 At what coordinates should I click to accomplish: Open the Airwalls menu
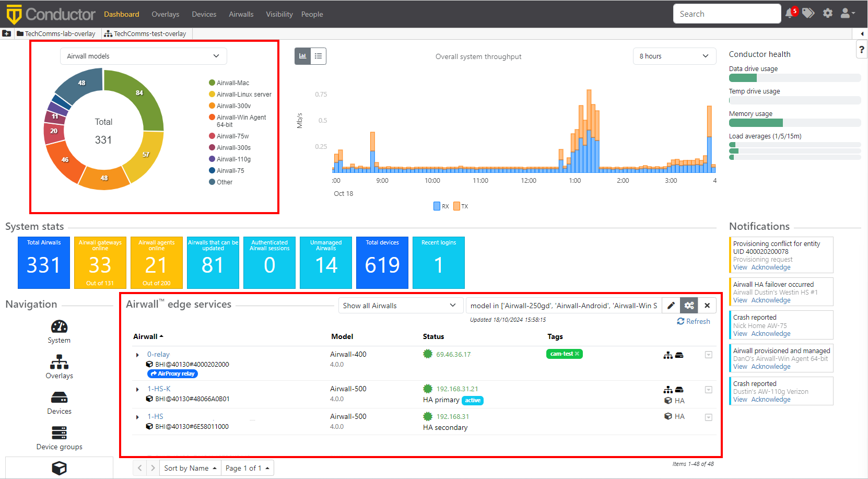point(241,14)
